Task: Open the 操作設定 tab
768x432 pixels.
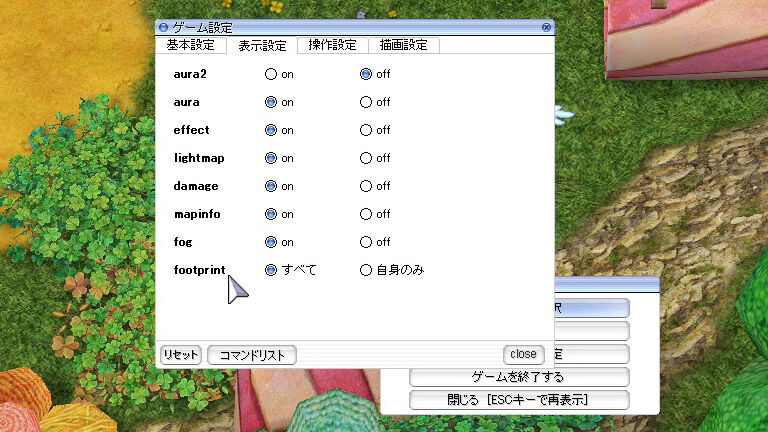Action: tap(333, 45)
